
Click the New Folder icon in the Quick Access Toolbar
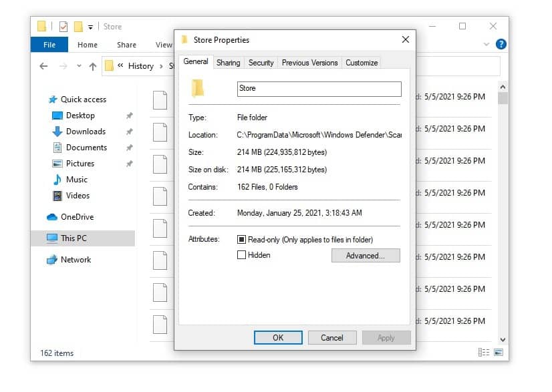coord(78,26)
